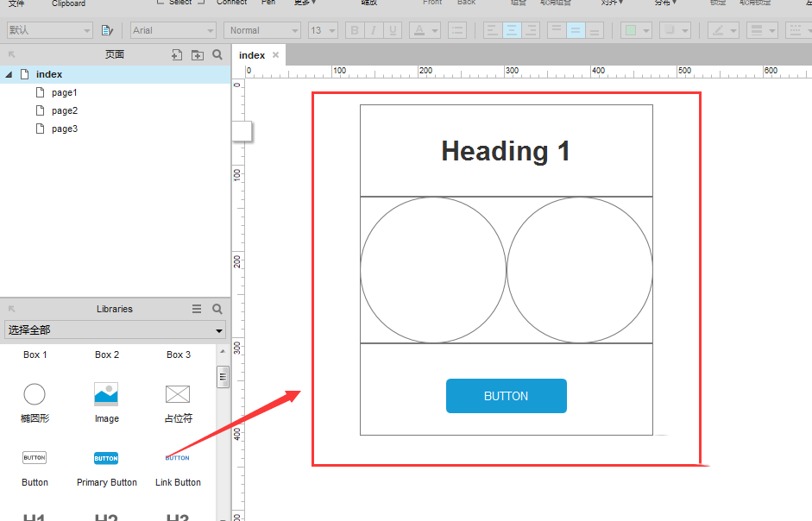Open page2 in the pages tree

(x=64, y=110)
